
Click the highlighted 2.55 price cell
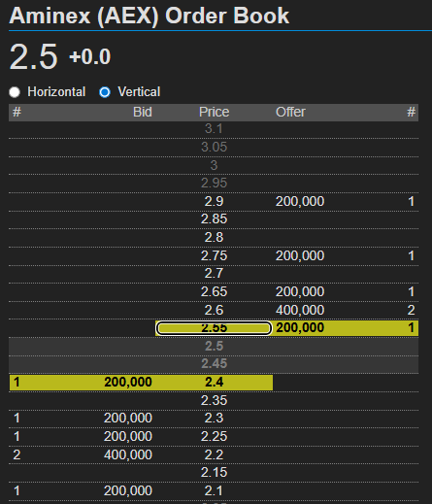tap(214, 328)
